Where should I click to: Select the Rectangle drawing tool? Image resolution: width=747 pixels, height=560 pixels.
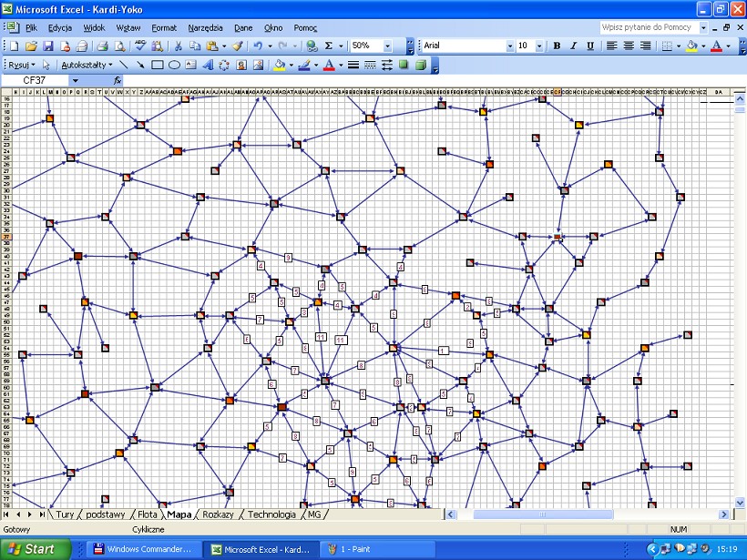click(158, 65)
